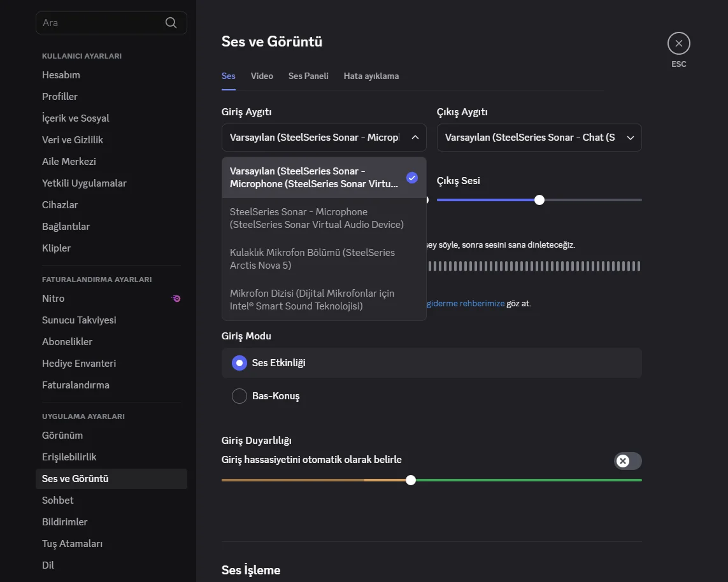728x582 pixels.
Task: Expand the Çıkış Aygıtı dropdown
Action: [x=630, y=138]
